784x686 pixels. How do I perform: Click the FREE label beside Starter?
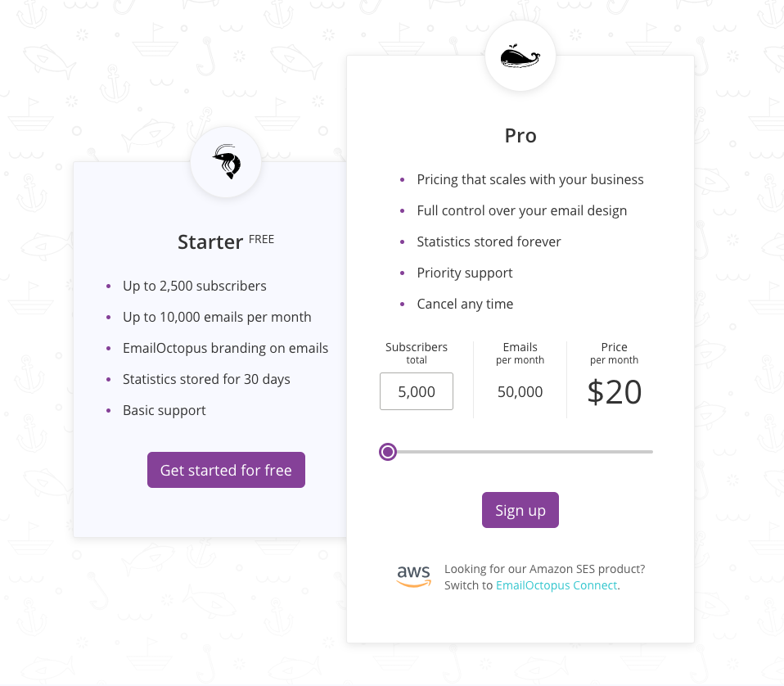(x=262, y=240)
